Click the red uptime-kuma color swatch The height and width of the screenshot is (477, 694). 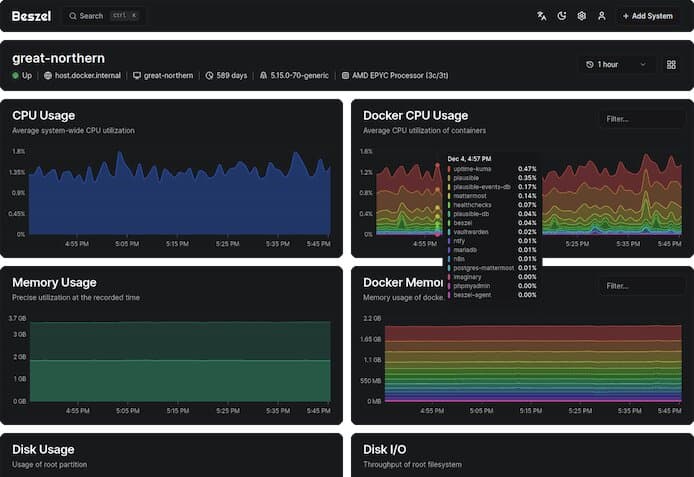coord(449,169)
